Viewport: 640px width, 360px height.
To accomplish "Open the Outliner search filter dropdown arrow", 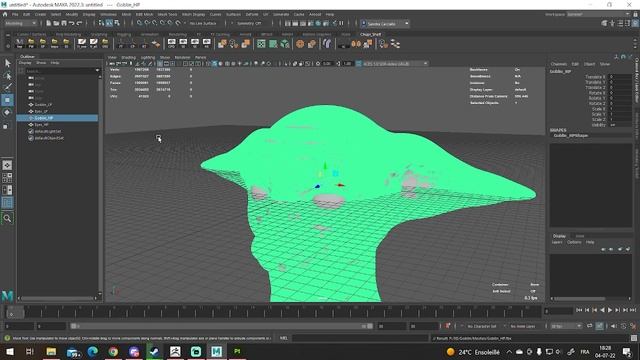I will pos(97,71).
